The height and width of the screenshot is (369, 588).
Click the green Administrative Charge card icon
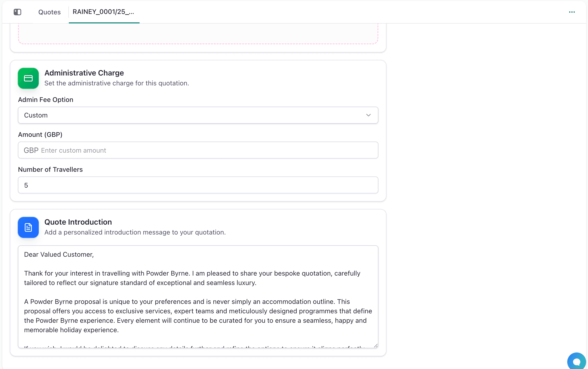point(28,78)
